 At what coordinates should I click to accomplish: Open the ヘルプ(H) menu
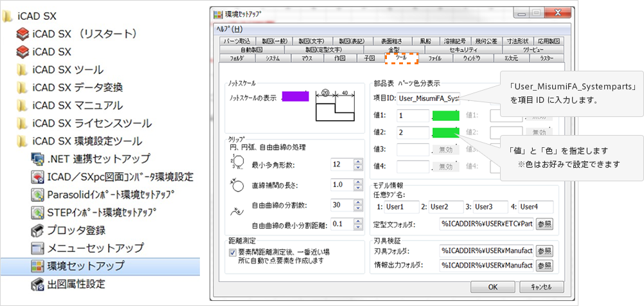click(x=229, y=30)
